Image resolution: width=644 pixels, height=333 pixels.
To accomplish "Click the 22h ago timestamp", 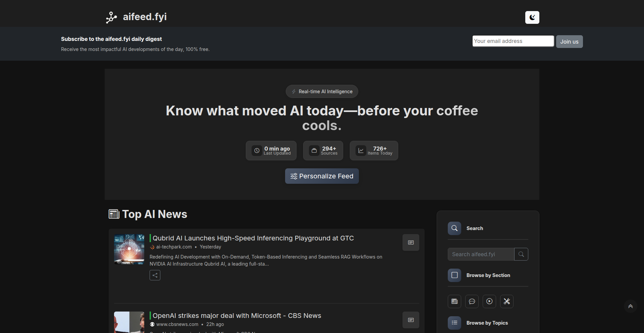I will 215,324.
